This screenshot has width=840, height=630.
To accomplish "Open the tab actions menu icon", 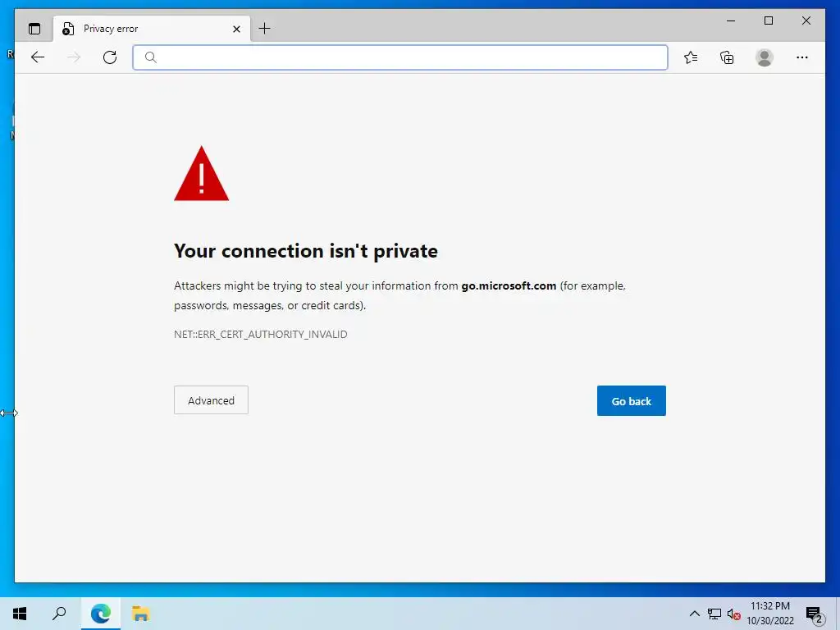I will 34,29.
